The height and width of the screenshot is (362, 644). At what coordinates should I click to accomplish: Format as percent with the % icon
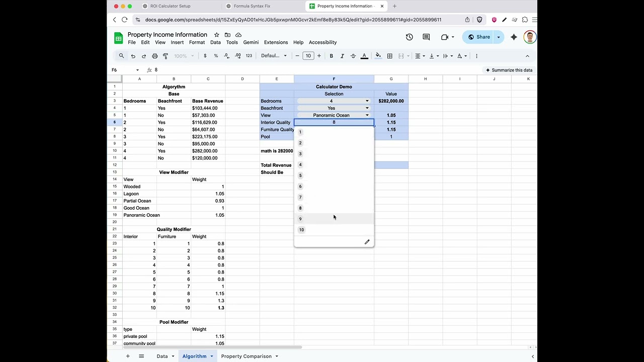pos(216,56)
